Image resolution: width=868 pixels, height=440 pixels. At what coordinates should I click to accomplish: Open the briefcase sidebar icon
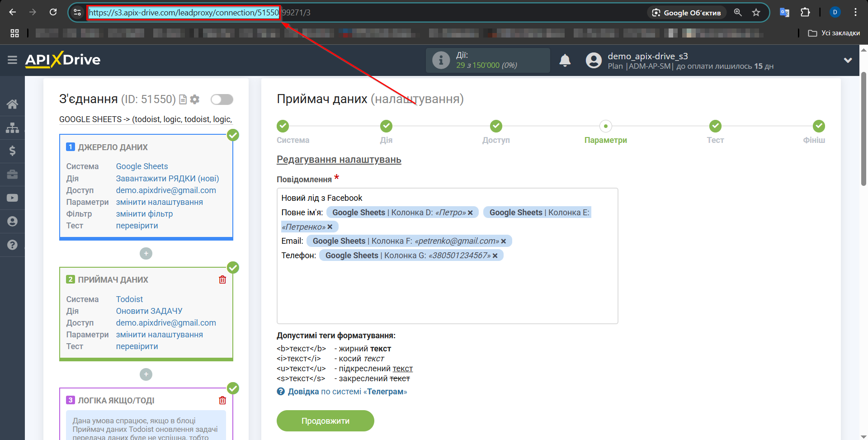pyautogui.click(x=12, y=174)
